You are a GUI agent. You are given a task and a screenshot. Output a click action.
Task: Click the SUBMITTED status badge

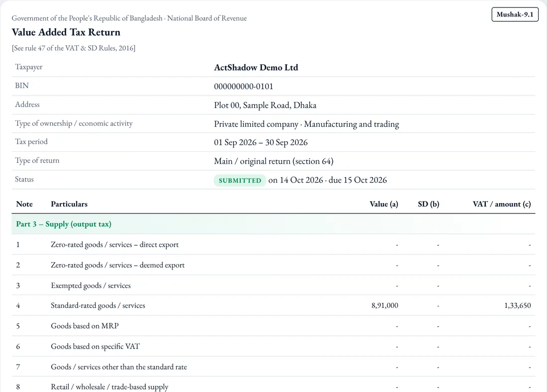(240, 181)
